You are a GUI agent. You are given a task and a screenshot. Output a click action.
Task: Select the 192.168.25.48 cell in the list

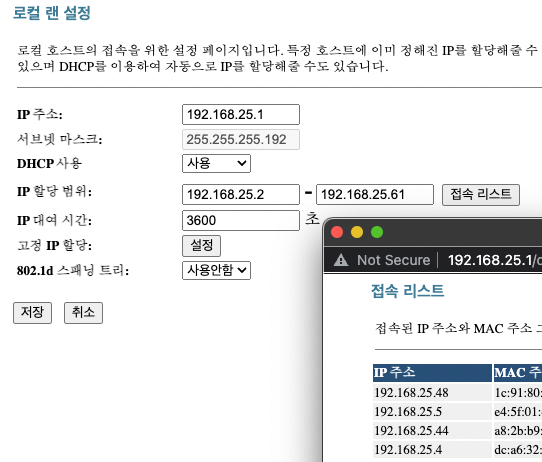(432, 393)
